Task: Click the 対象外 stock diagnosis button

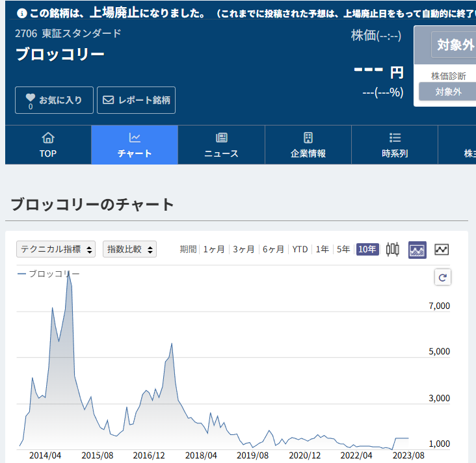Action: (447, 92)
